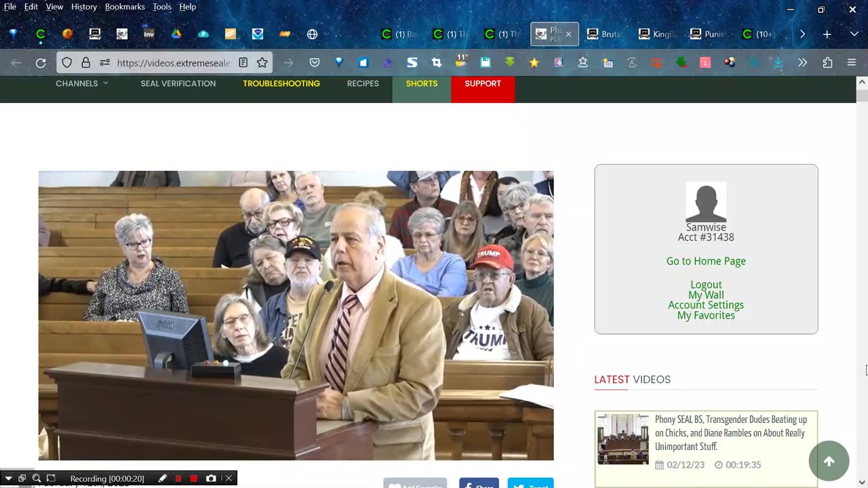Open My Favorites link
The height and width of the screenshot is (488, 868).
tap(706, 315)
